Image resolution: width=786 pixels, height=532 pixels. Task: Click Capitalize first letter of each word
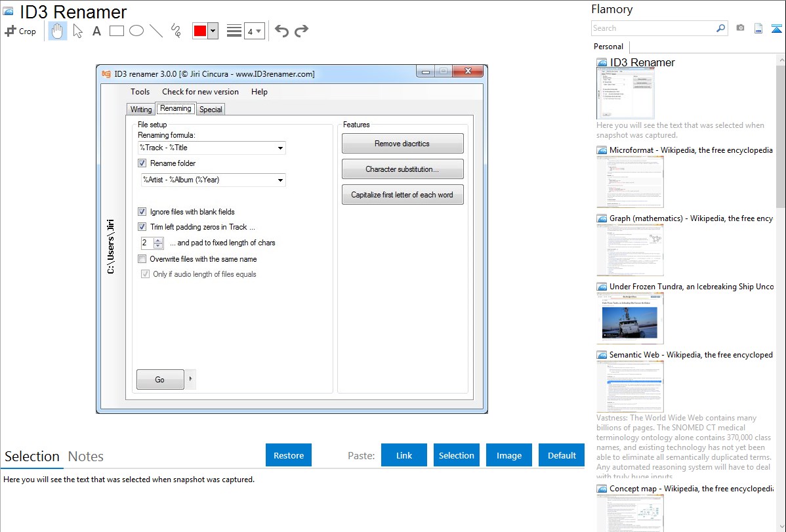[x=403, y=195]
